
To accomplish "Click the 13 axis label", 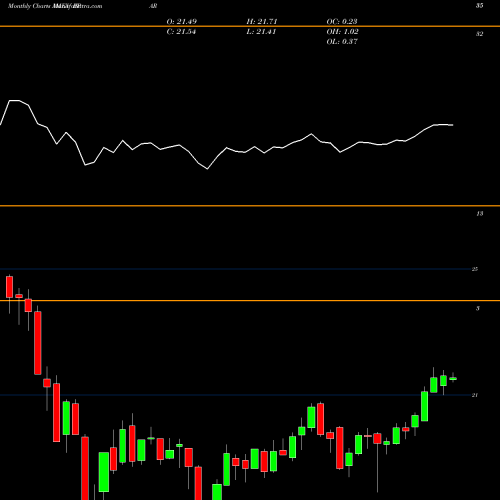I will point(479,214).
